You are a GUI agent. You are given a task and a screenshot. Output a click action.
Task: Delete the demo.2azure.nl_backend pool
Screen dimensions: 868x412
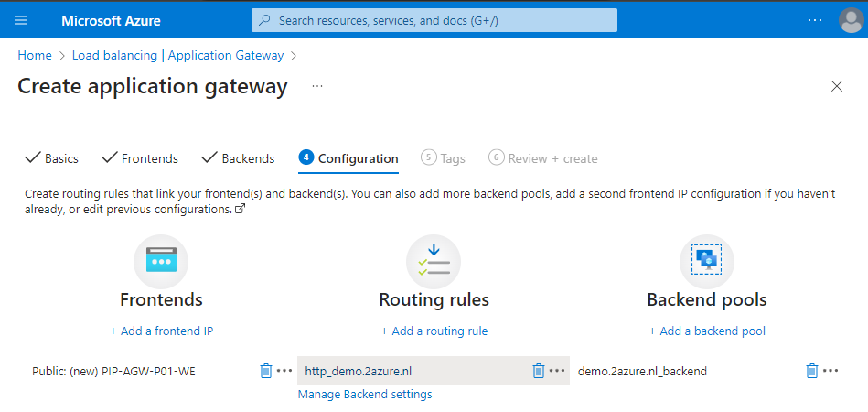[x=812, y=371]
